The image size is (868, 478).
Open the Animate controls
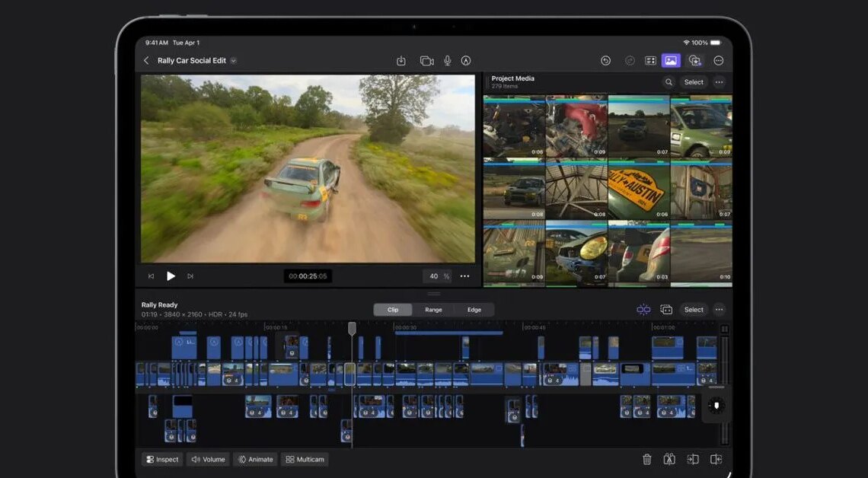pos(255,459)
